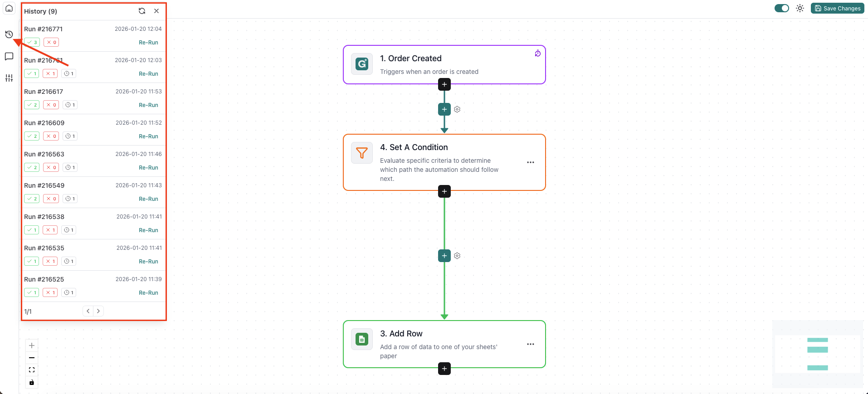Viewport: 868px width, 394px height.
Task: Click the history clock icon in sidebar
Action: click(x=9, y=34)
